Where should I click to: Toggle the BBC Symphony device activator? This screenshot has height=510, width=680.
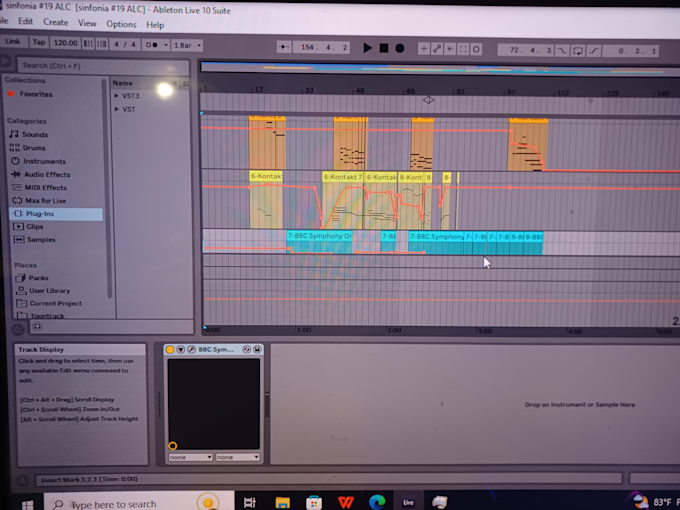170,350
